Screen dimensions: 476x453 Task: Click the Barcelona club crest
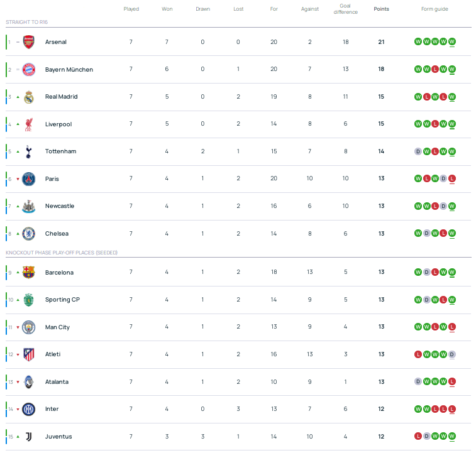(28, 272)
